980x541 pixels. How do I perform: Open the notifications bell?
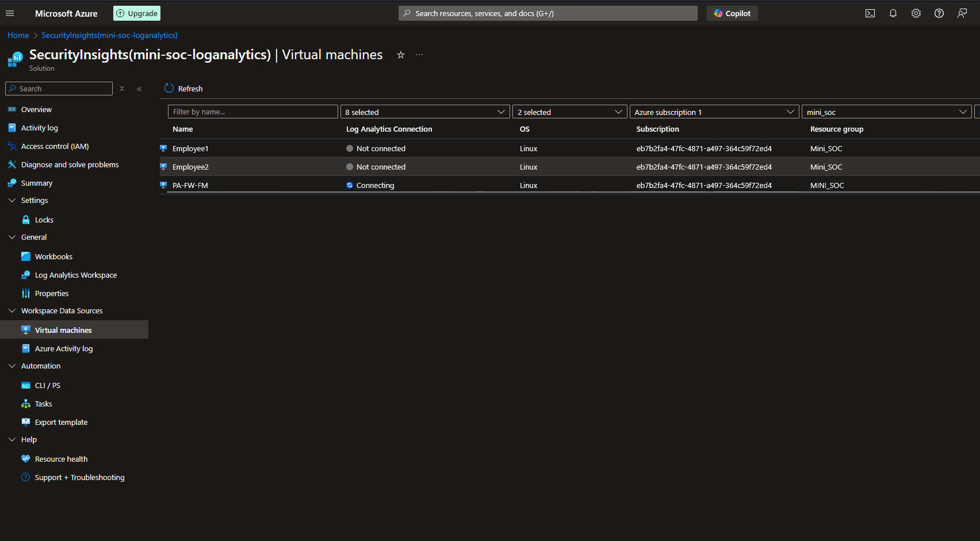[893, 13]
